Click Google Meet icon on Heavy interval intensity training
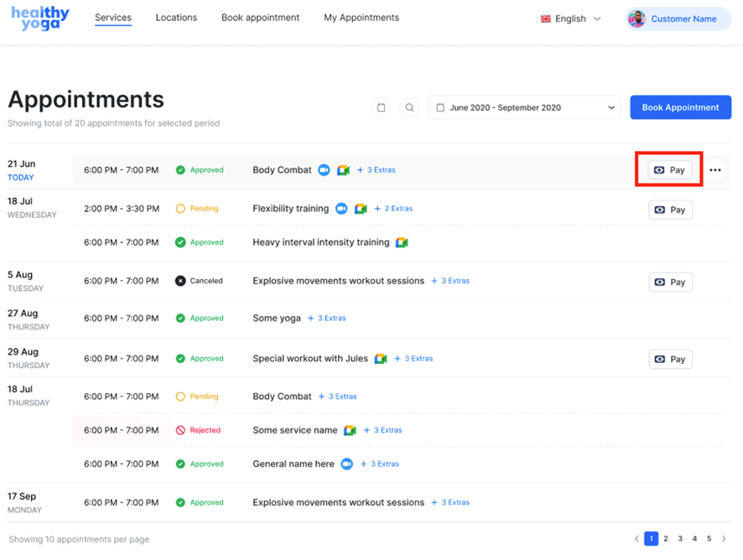This screenshot has height=560, width=743. (402, 242)
